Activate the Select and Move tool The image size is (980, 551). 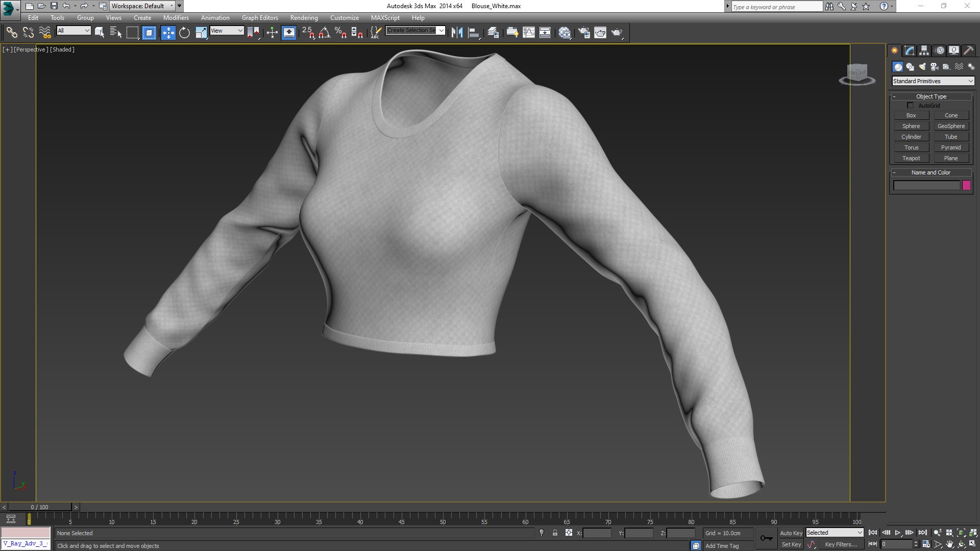(x=168, y=33)
